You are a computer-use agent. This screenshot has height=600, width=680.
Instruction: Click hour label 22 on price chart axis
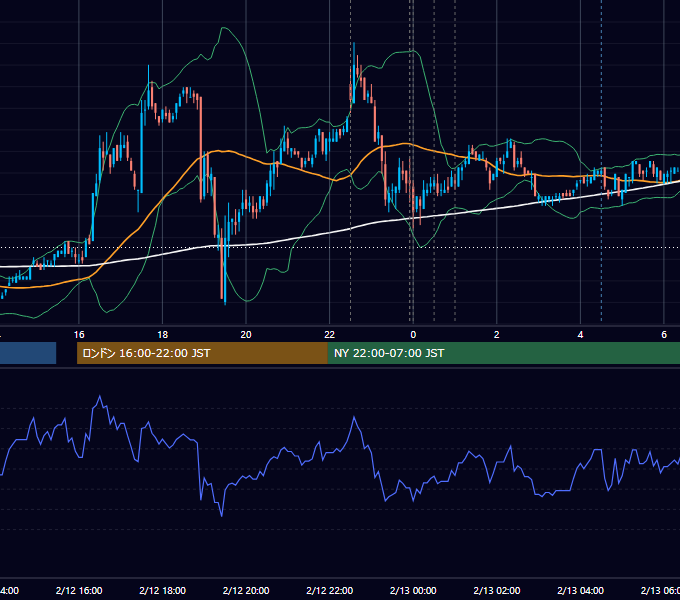pyautogui.click(x=330, y=335)
